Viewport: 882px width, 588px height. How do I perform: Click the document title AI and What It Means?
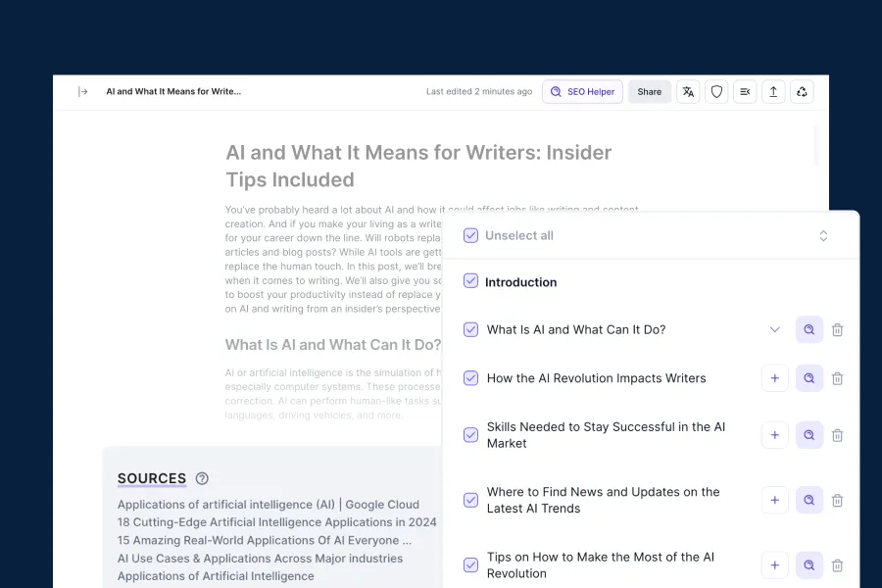click(x=173, y=91)
